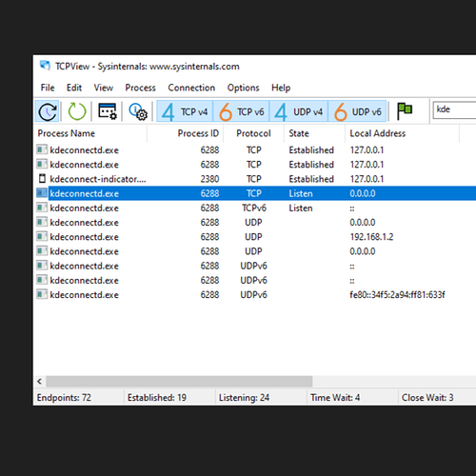Click the green refresh circular arrow icon
Image resolution: width=476 pixels, height=476 pixels.
[77, 111]
